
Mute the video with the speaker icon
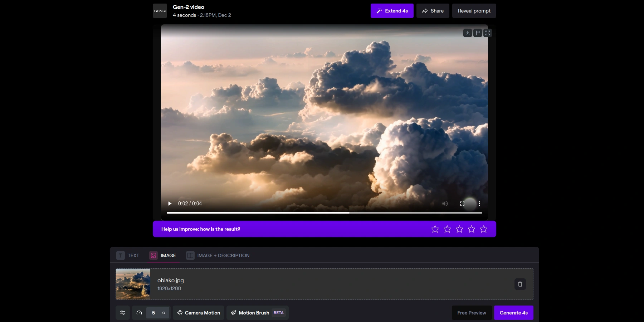click(x=445, y=204)
